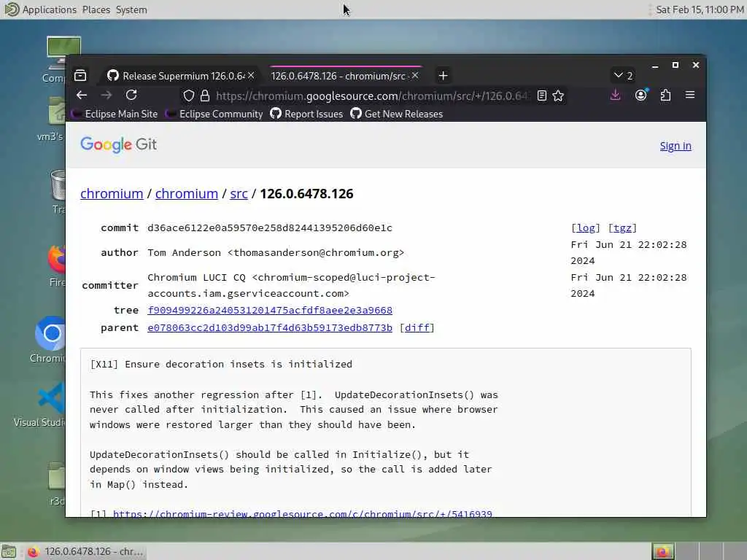Select the 126.0.6478.126 chromium/src tab
Image resolution: width=747 pixels, height=560 pixels.
pos(345,76)
